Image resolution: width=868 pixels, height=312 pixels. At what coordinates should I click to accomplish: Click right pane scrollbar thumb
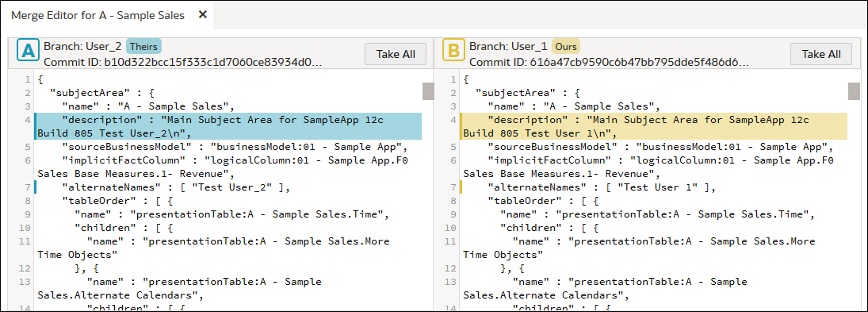[x=854, y=91]
